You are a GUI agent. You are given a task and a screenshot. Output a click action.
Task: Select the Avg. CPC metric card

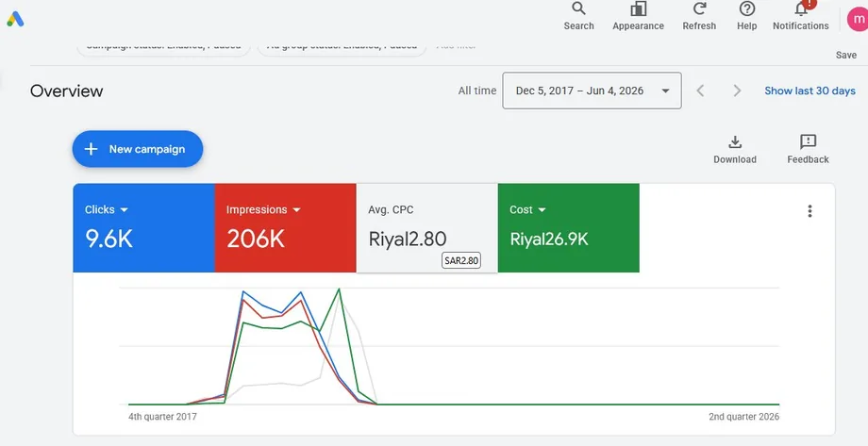(426, 228)
